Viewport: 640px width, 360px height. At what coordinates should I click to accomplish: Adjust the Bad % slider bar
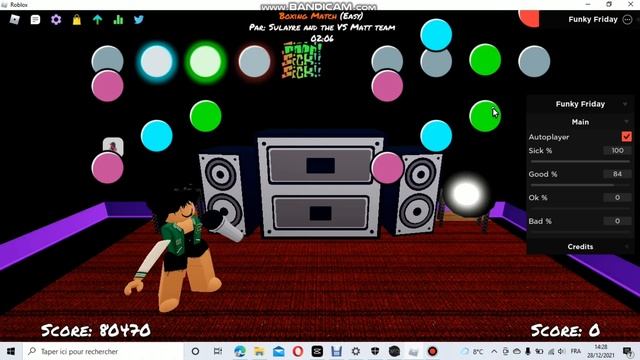[580, 232]
